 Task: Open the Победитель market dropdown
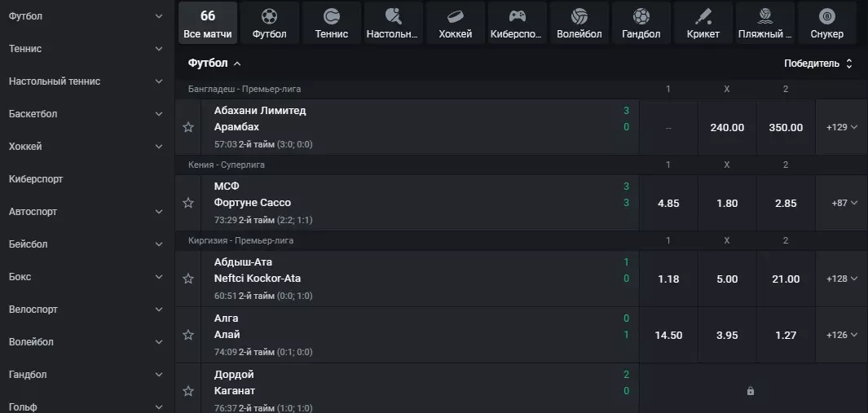817,64
